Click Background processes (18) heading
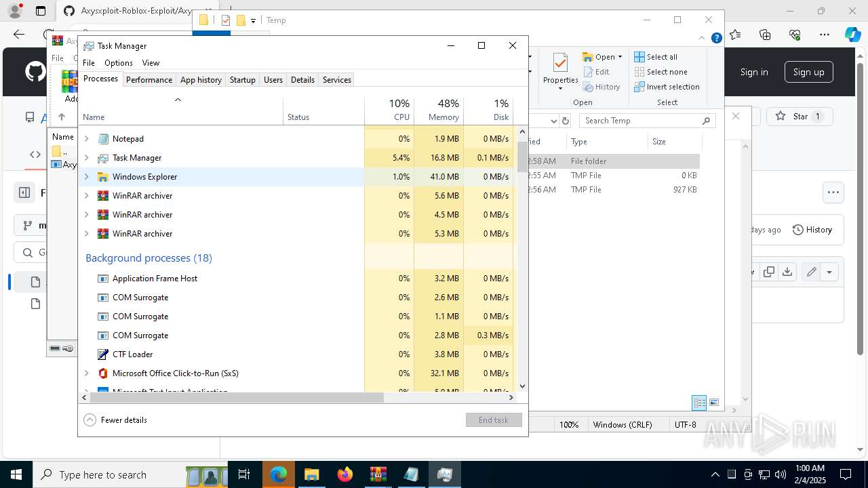 [x=149, y=258]
